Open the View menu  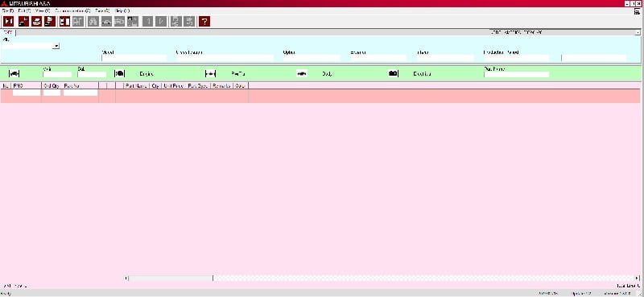click(x=43, y=10)
